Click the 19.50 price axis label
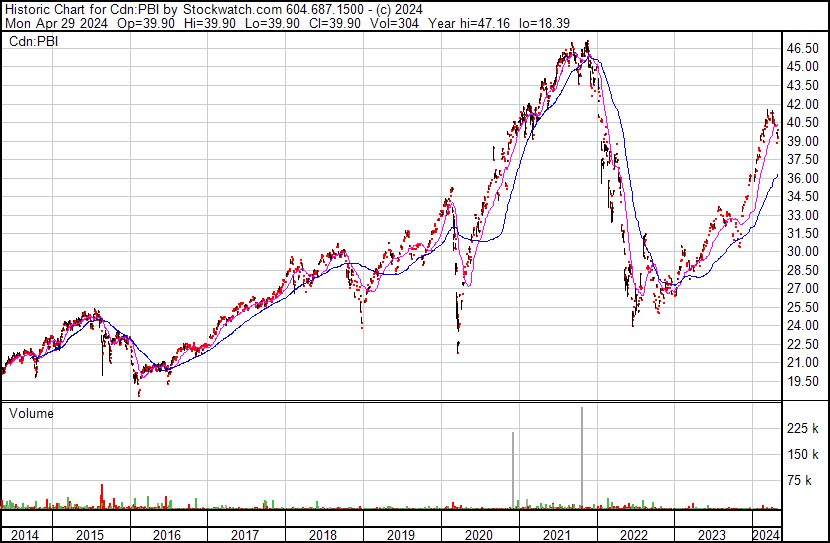 point(802,381)
